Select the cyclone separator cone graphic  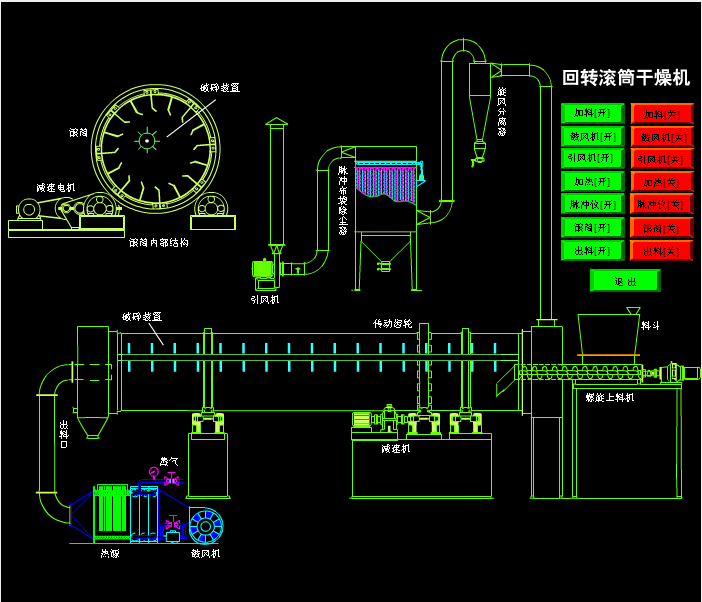pos(479,117)
